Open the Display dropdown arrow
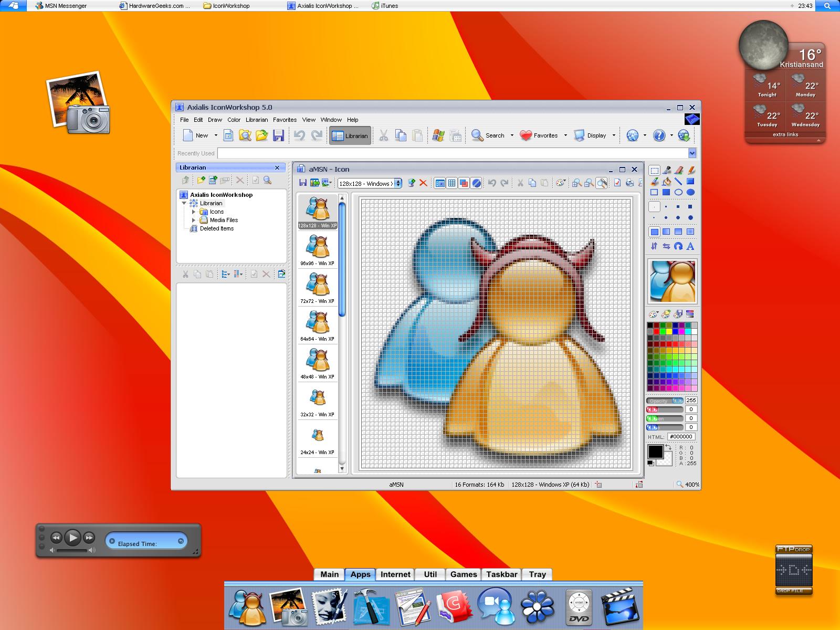 click(x=614, y=135)
